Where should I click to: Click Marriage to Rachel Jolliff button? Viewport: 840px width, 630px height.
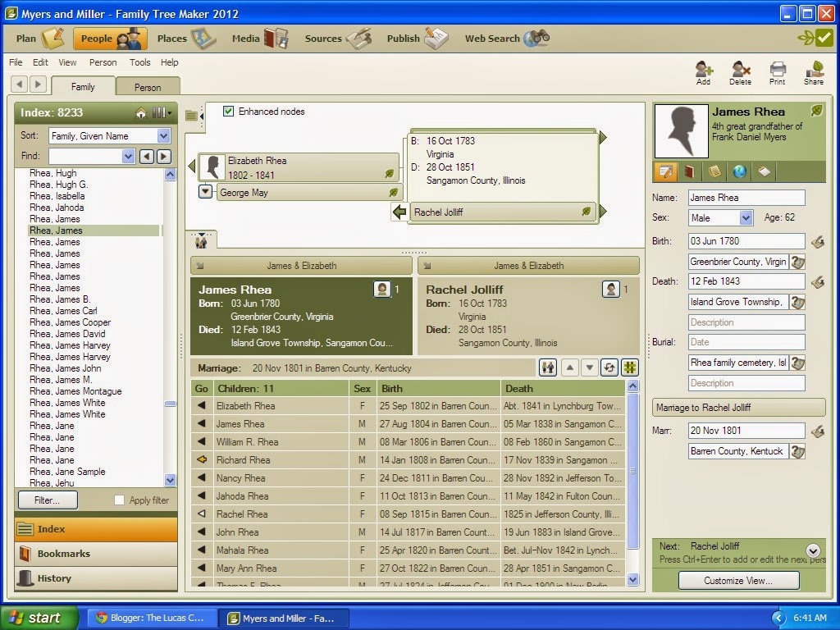pyautogui.click(x=738, y=408)
